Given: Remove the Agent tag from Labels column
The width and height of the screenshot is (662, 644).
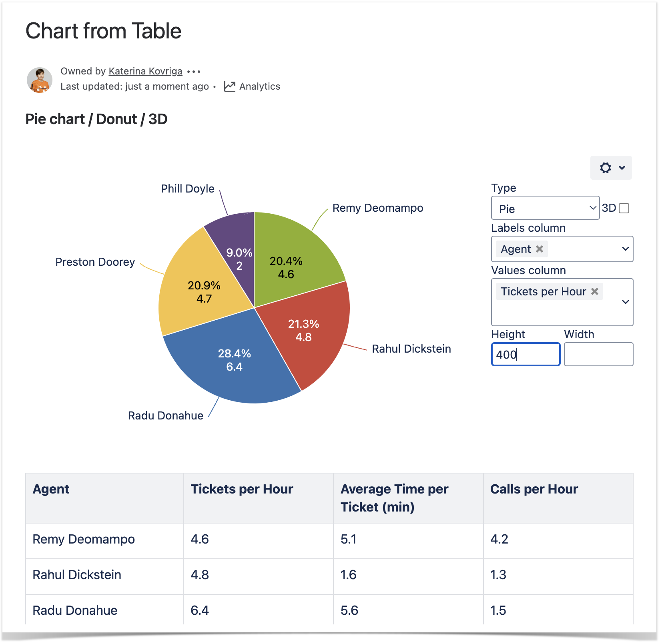Looking at the screenshot, I should 540,249.
